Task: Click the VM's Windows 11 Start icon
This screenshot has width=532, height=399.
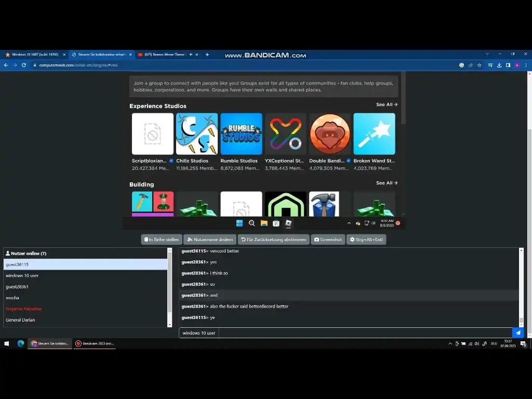Action: [x=239, y=223]
